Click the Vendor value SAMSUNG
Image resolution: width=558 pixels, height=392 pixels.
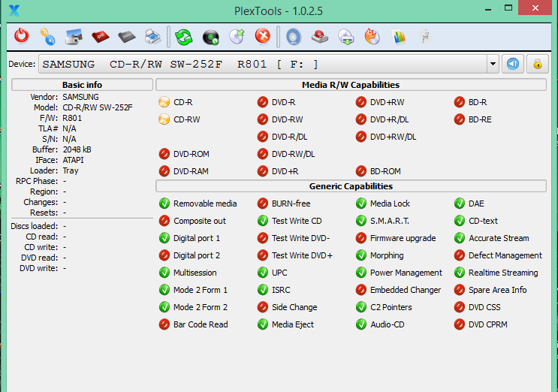coord(81,97)
